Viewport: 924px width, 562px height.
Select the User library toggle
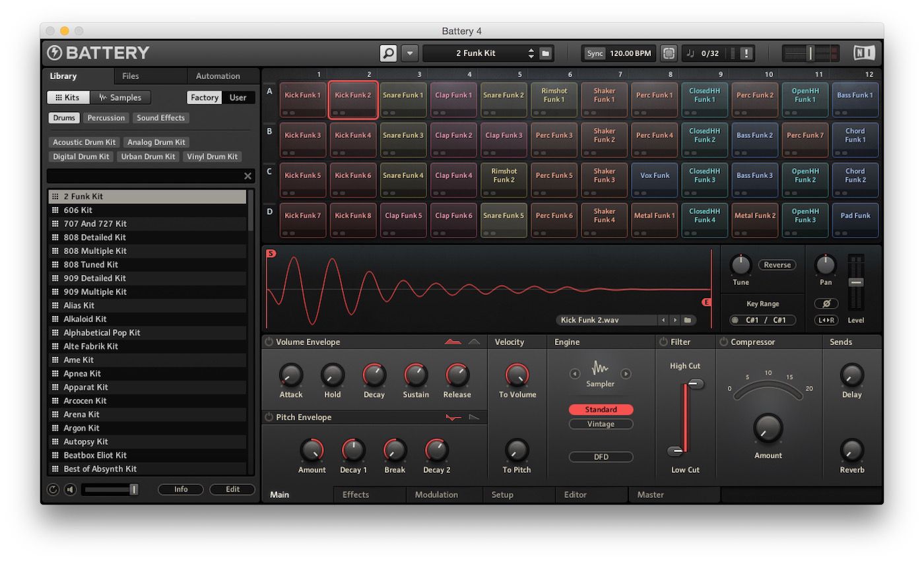pyautogui.click(x=238, y=98)
